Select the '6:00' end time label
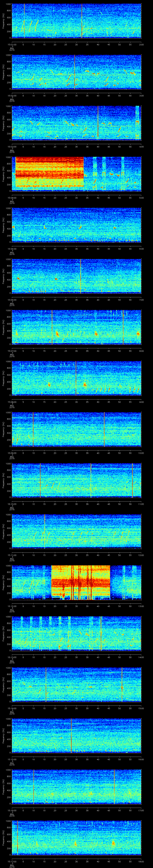The image size is (153, 868). 141,248
